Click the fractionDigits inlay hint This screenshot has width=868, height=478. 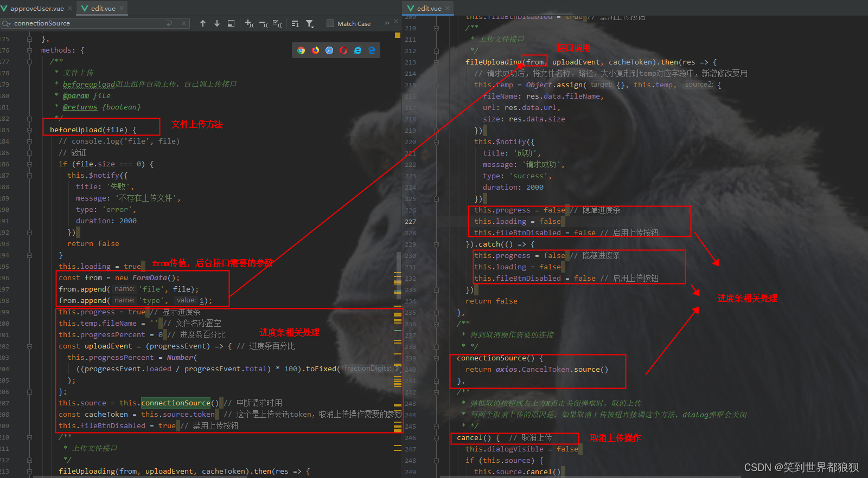point(367,369)
